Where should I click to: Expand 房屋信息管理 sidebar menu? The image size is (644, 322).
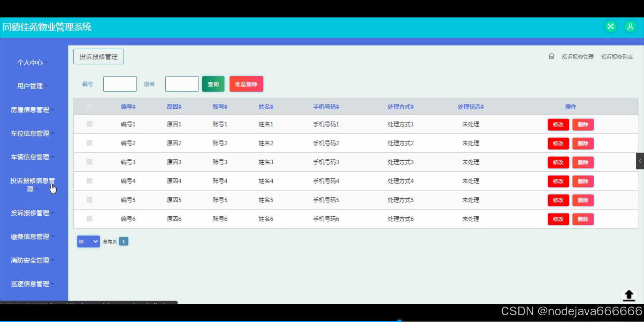[32, 110]
